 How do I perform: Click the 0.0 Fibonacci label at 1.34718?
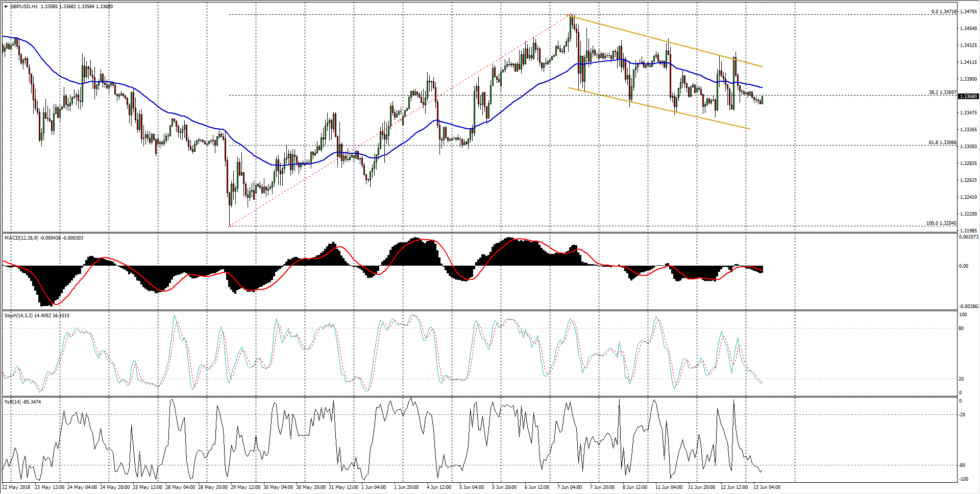tap(943, 11)
